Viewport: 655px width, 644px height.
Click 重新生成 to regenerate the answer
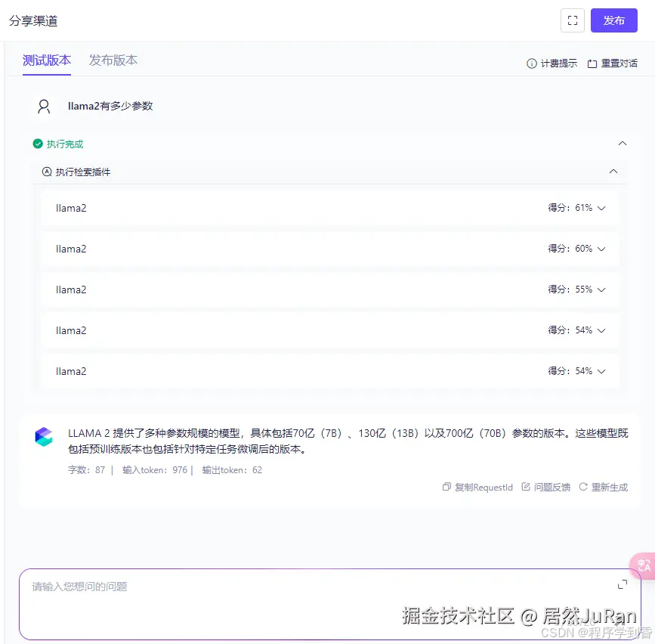[604, 488]
